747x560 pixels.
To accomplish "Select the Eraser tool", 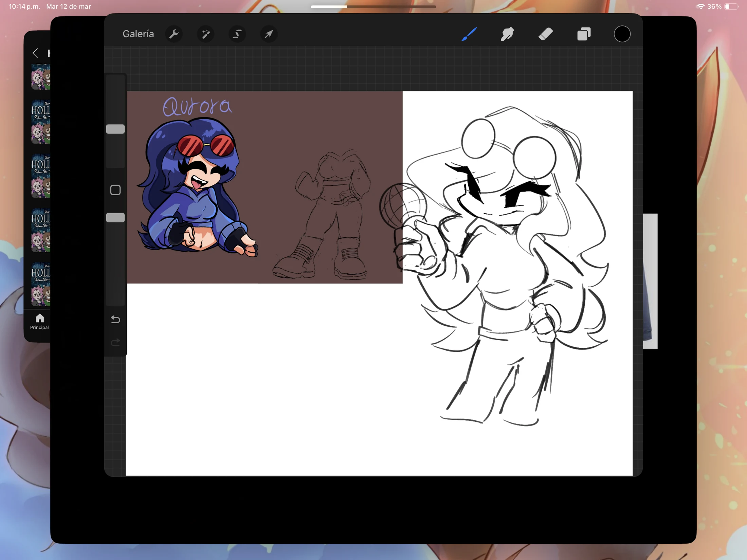I will pyautogui.click(x=546, y=34).
